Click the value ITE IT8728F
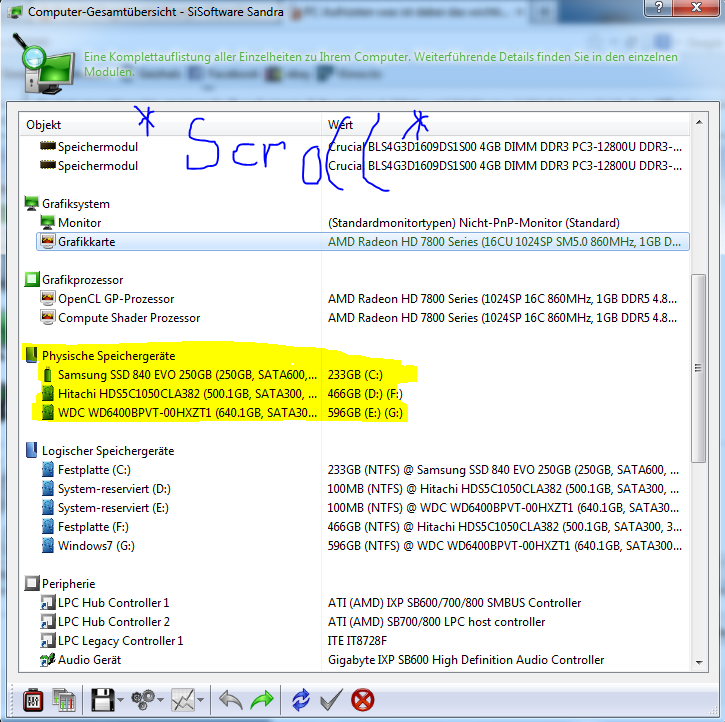725x722 pixels. tap(357, 641)
